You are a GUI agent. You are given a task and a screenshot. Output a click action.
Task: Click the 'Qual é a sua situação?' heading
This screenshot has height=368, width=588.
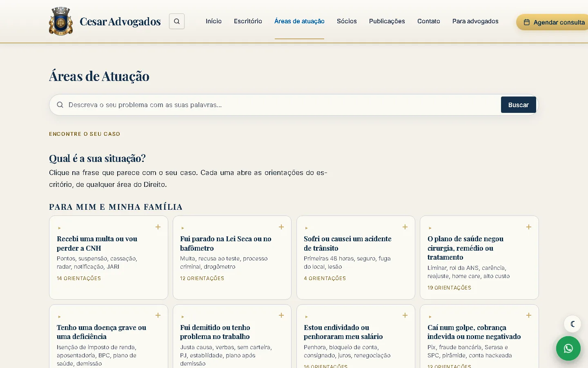pos(97,158)
